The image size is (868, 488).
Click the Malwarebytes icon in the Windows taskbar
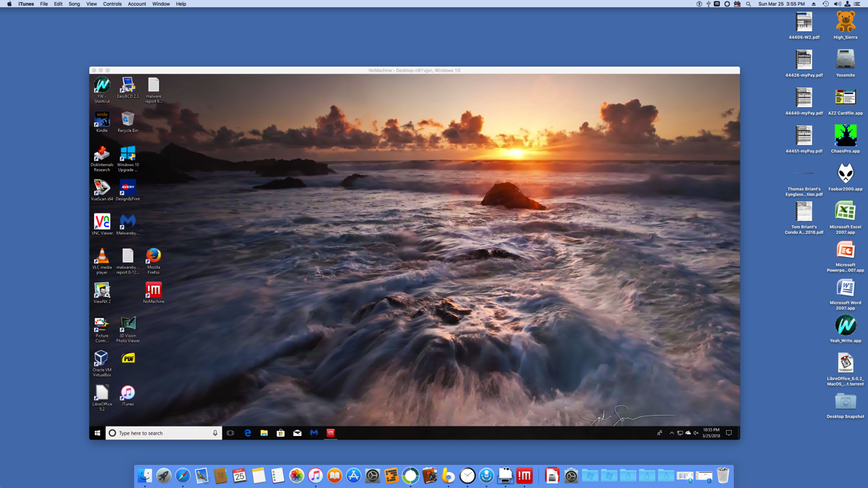314,433
